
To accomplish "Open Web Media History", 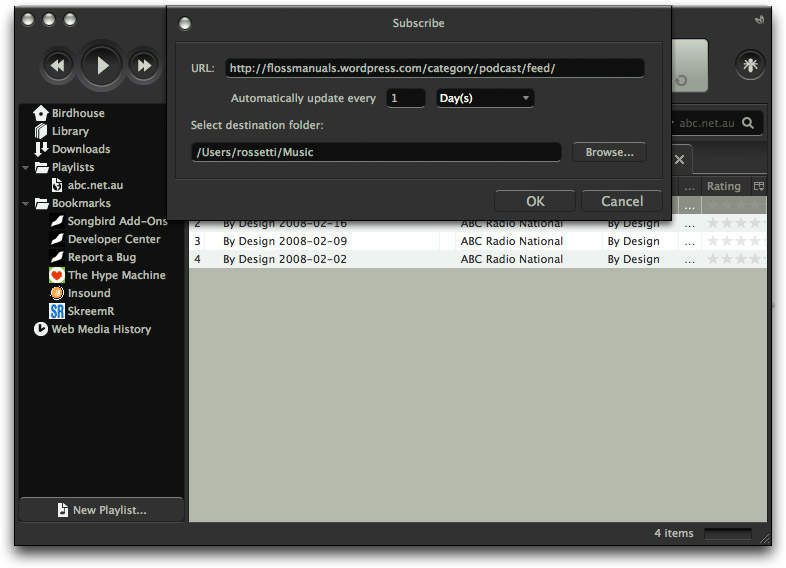I will click(101, 329).
